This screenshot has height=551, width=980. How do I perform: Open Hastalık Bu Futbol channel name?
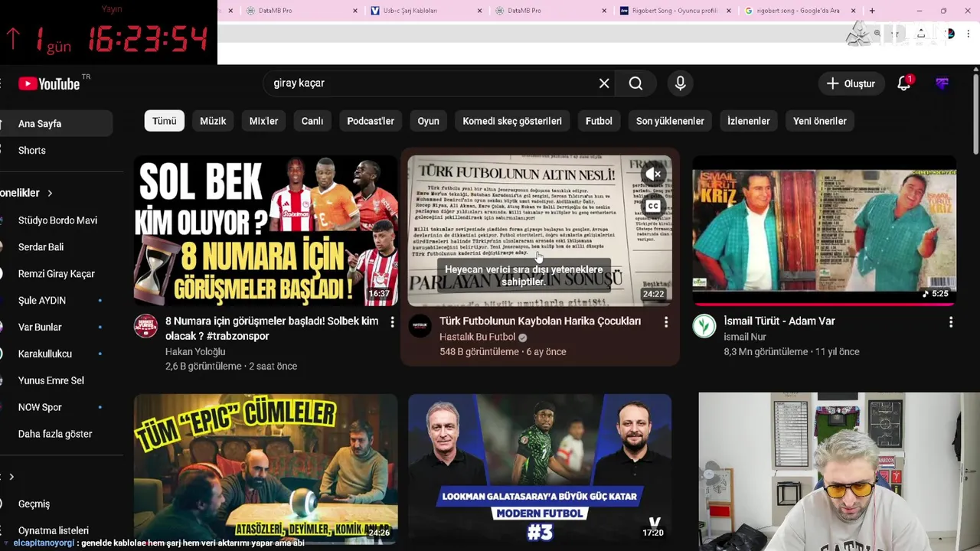point(477,337)
